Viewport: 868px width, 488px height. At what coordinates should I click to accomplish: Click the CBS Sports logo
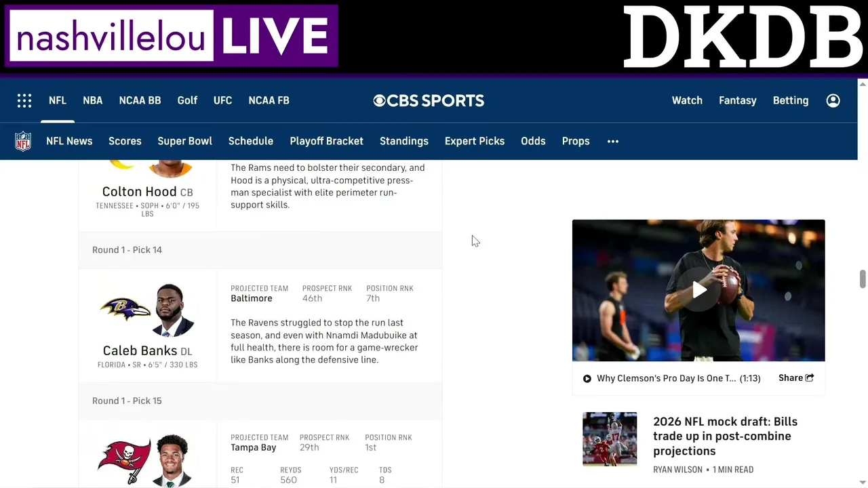pyautogui.click(x=429, y=100)
